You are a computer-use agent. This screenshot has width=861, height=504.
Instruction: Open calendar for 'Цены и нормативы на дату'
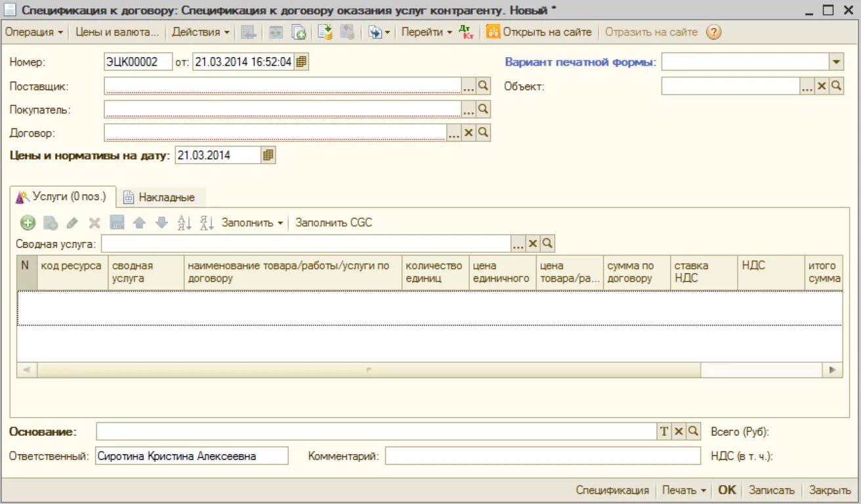(268, 156)
